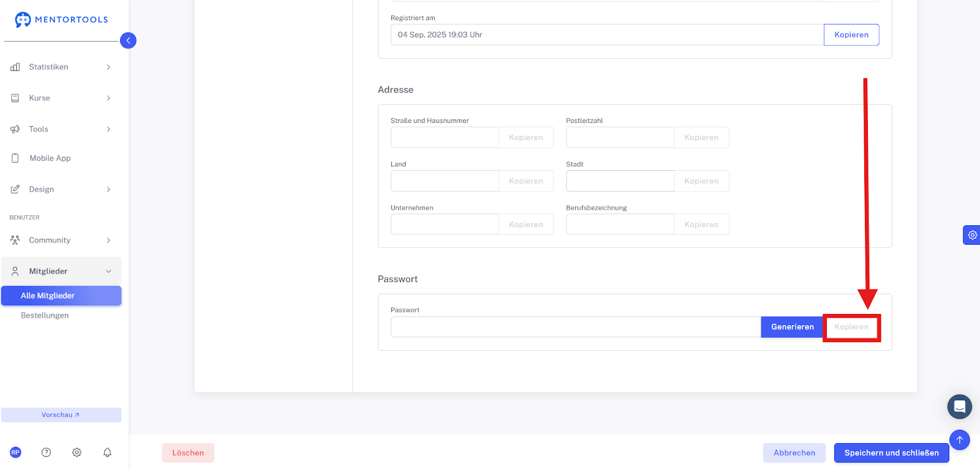Click the scroll-to-top arrow button
Viewport: 980px width, 470px height.
click(x=960, y=439)
